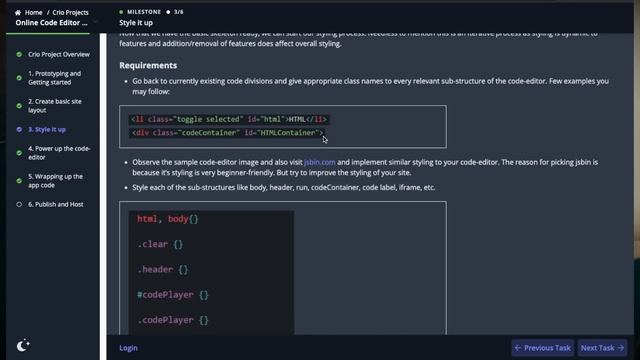Click check icon beside Power up the code-editor
Image resolution: width=640 pixels, height=360 pixels.
[x=19, y=153]
